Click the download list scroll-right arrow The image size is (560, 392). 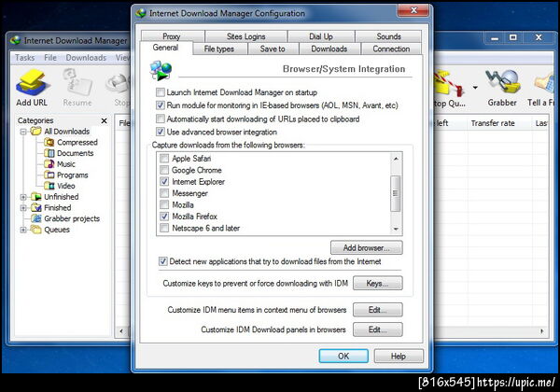(x=542, y=331)
